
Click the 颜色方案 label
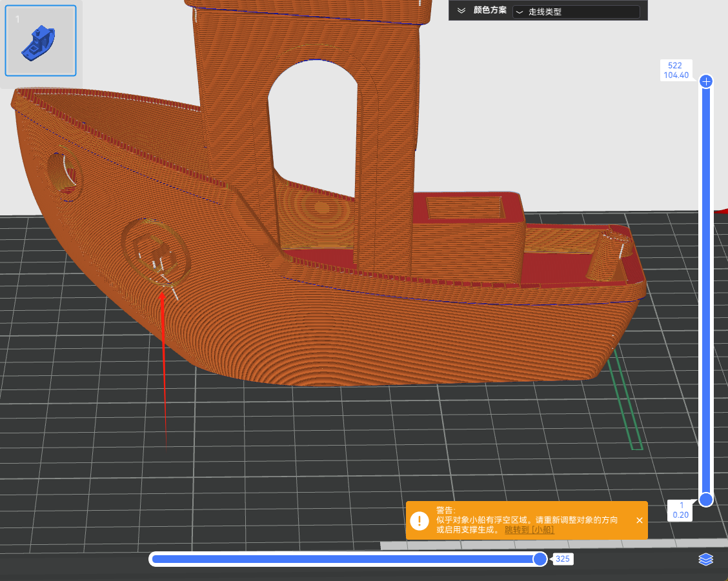pyautogui.click(x=490, y=11)
